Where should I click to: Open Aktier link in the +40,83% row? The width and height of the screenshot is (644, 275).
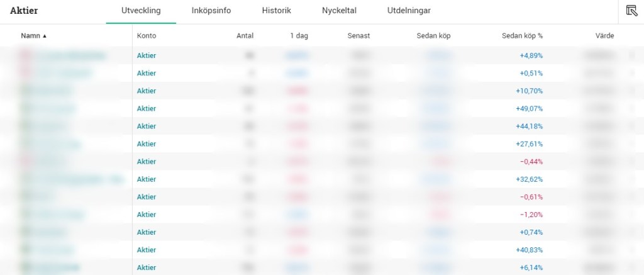pyautogui.click(x=147, y=250)
